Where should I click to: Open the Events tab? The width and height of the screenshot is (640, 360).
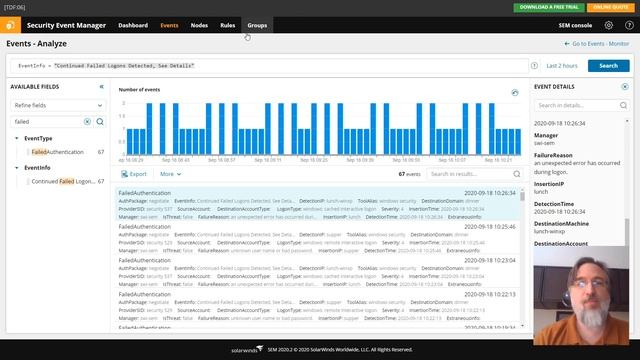pos(169,25)
